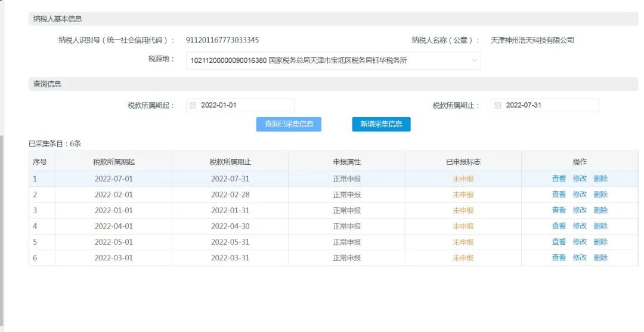Image resolution: width=644 pixels, height=332 pixels.
Task: Click 修改 for the 2022-04-01 row
Action: pyautogui.click(x=580, y=226)
